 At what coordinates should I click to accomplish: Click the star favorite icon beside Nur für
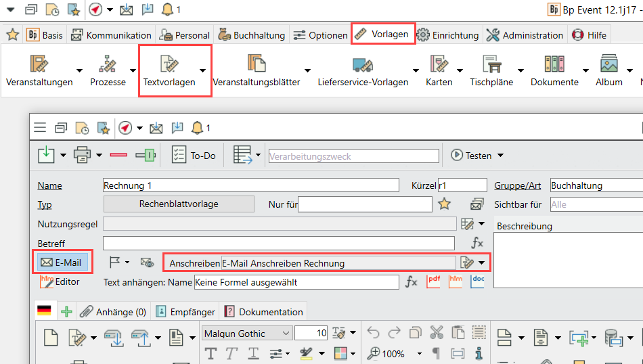(445, 204)
